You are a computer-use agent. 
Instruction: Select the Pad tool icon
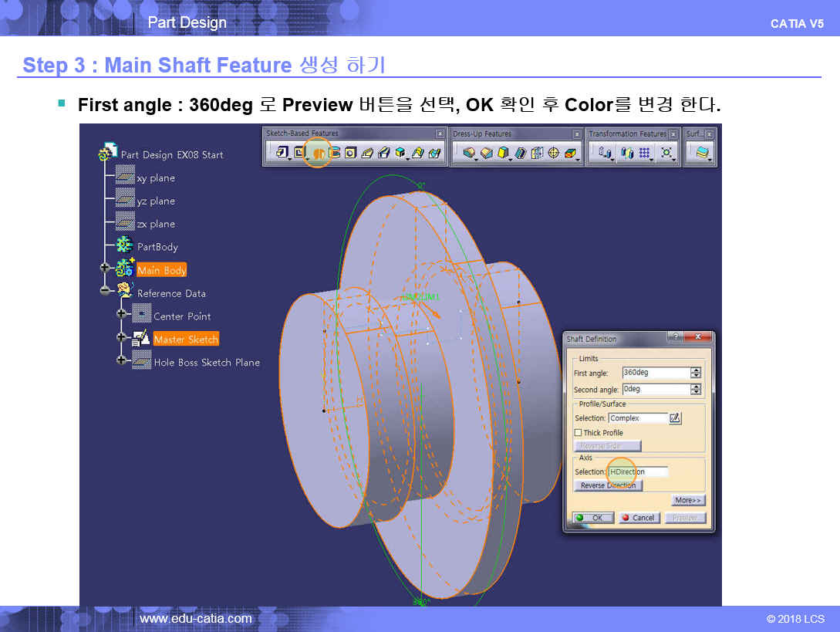[282, 152]
